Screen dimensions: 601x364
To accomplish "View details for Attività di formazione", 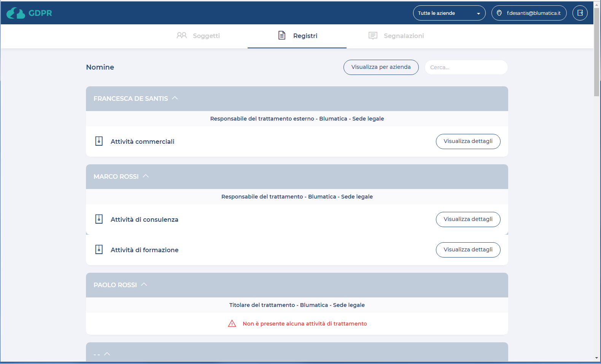I will point(468,250).
